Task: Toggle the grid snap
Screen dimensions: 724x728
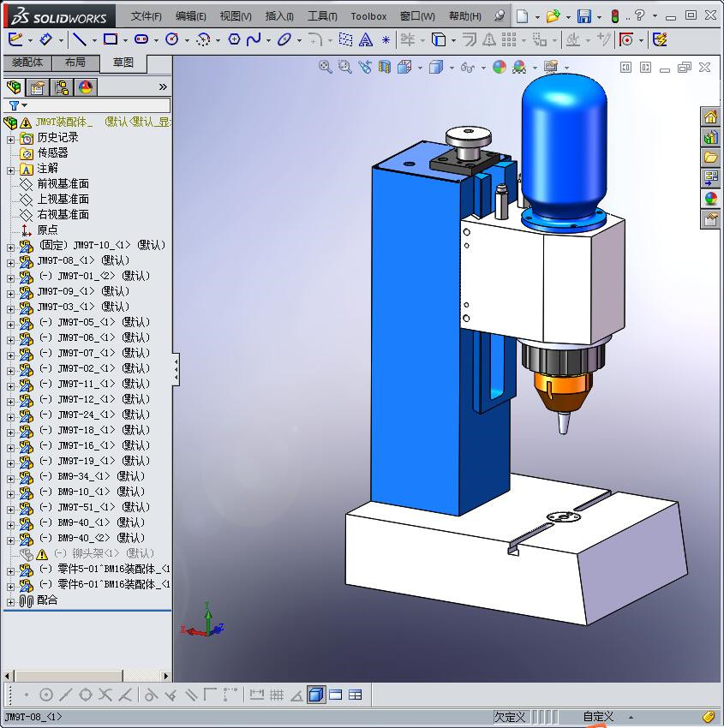Action: [277, 695]
